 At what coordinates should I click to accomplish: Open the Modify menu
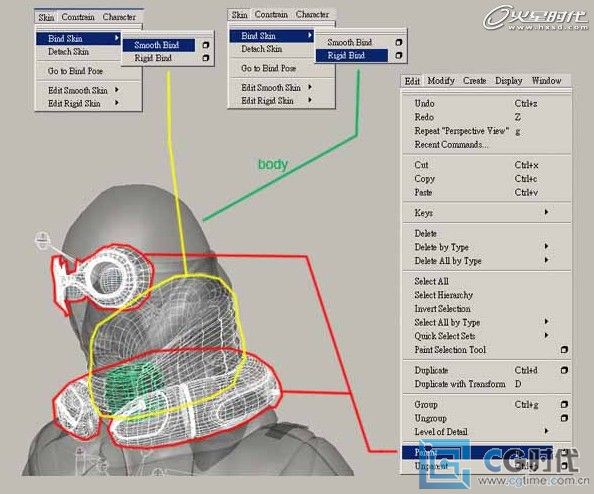click(441, 81)
